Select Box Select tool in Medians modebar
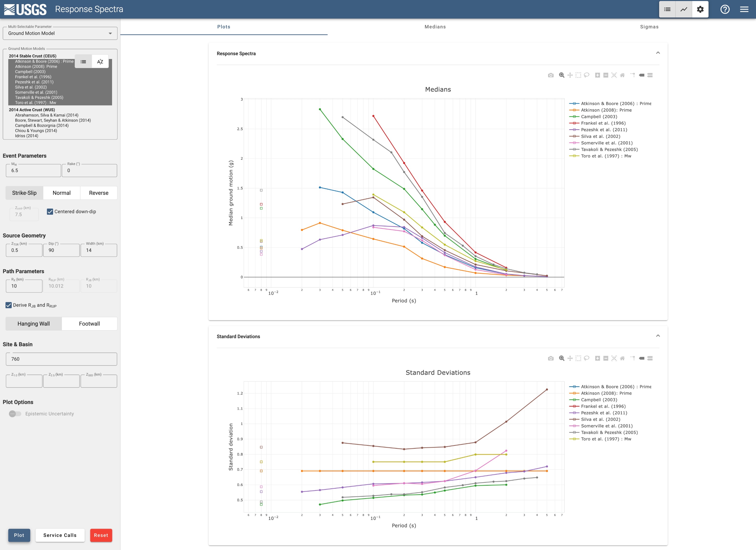Image resolution: width=756 pixels, height=550 pixels. click(x=578, y=75)
